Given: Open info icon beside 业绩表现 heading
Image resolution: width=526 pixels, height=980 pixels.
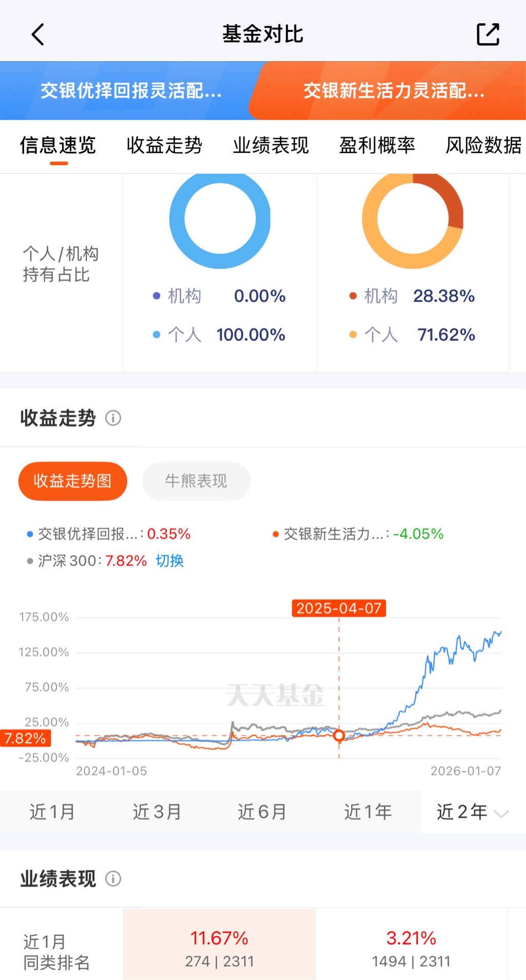Looking at the screenshot, I should point(113,879).
